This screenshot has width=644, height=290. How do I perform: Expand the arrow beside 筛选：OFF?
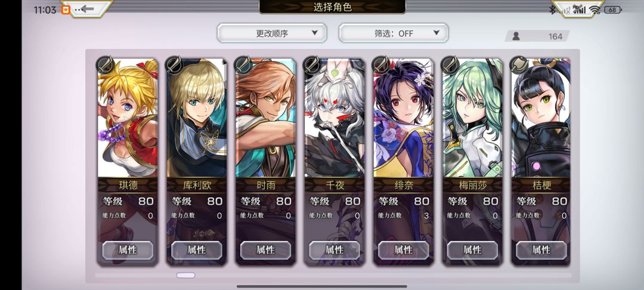pos(436,33)
